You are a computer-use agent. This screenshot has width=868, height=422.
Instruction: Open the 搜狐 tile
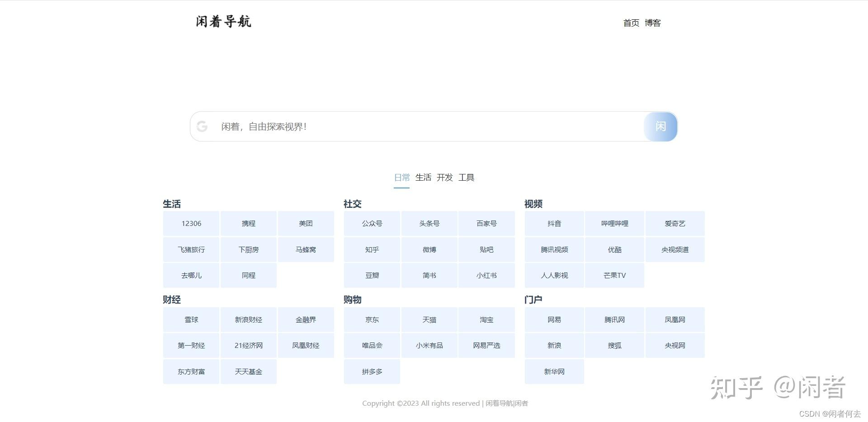click(x=615, y=346)
